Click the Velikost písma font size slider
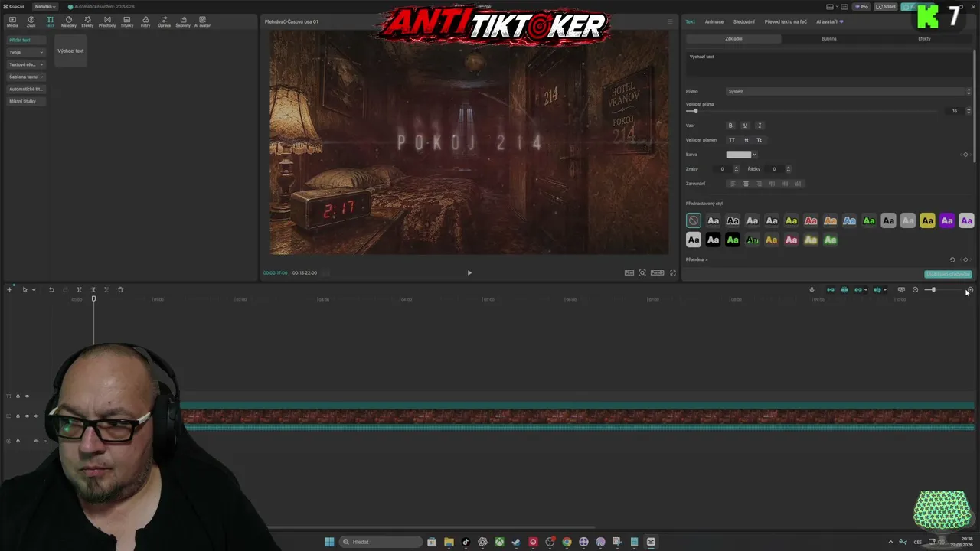The width and height of the screenshot is (980, 551). (x=812, y=111)
